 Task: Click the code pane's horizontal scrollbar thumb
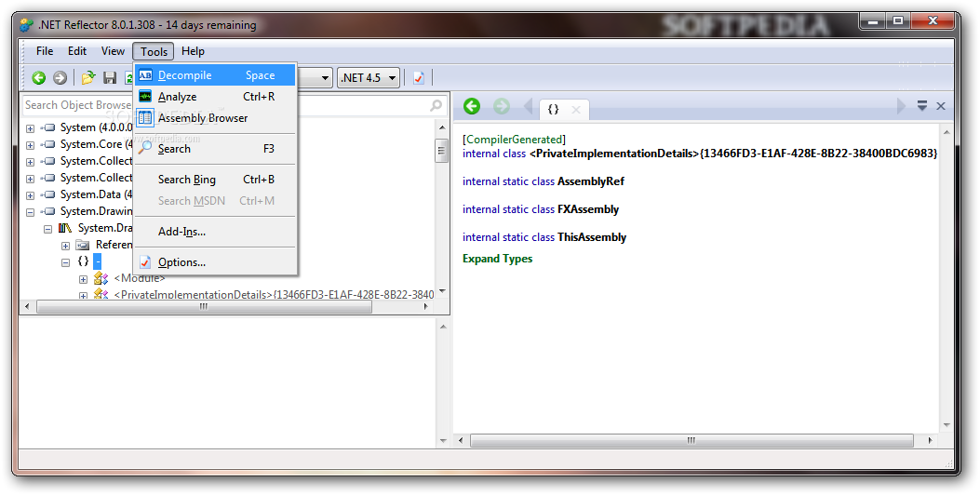click(691, 441)
